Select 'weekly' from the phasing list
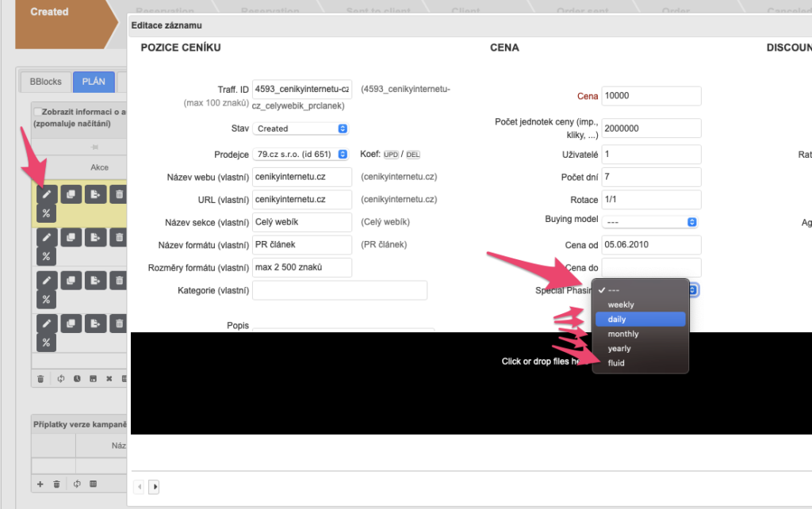Image resolution: width=812 pixels, height=509 pixels. click(x=620, y=304)
